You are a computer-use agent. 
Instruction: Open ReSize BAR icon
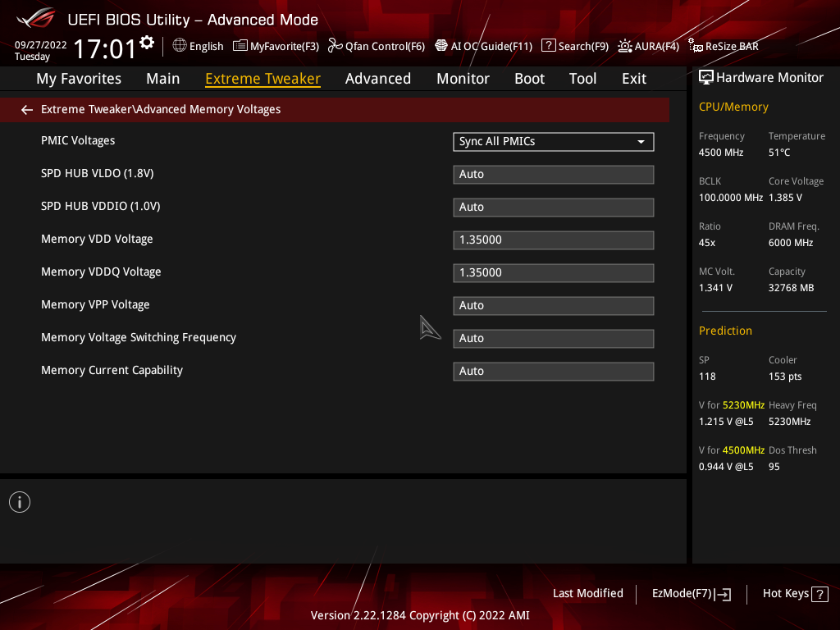pos(696,46)
